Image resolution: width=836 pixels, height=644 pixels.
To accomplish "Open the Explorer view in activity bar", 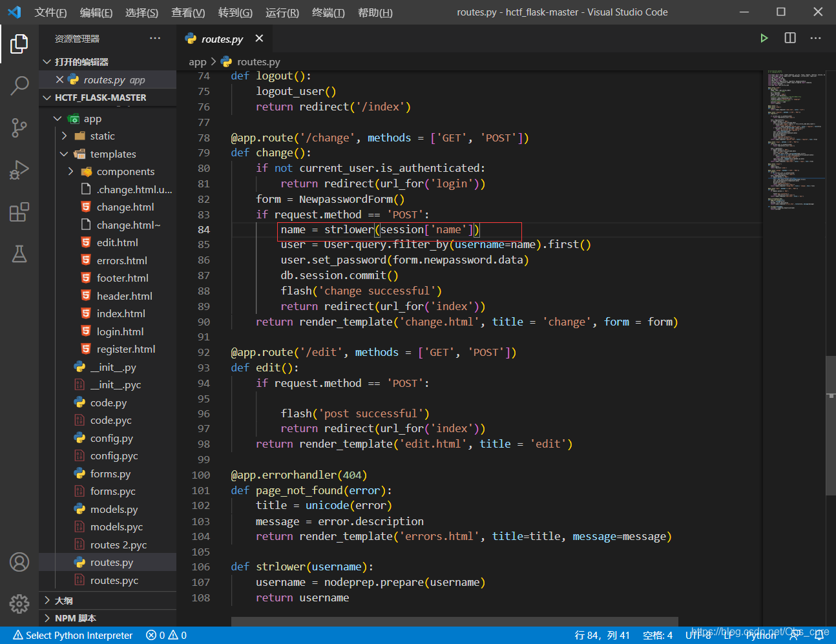I will [x=19, y=44].
